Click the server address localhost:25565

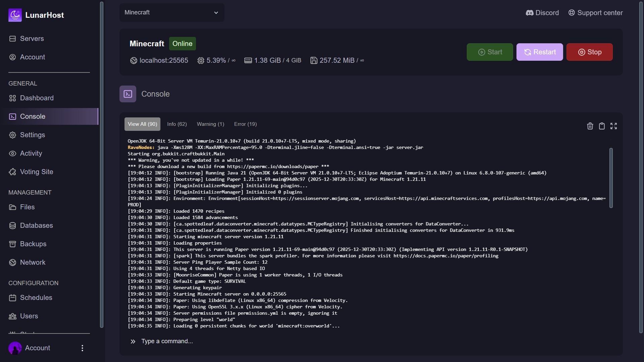pyautogui.click(x=164, y=60)
